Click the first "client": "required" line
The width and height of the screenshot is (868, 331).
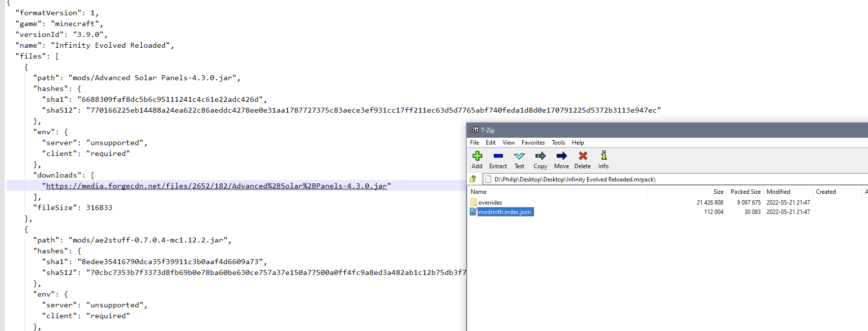[x=86, y=153]
